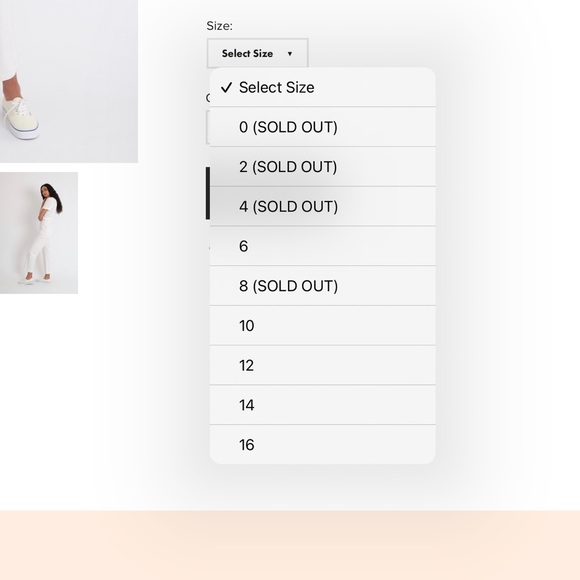Choose size 6 from list
This screenshot has height=580, width=580.
coord(323,246)
